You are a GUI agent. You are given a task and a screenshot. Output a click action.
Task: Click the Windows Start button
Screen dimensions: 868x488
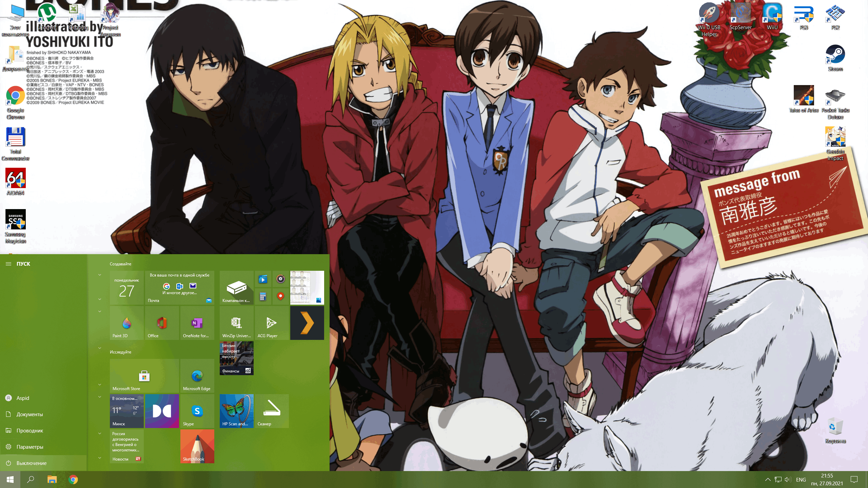pos(10,480)
